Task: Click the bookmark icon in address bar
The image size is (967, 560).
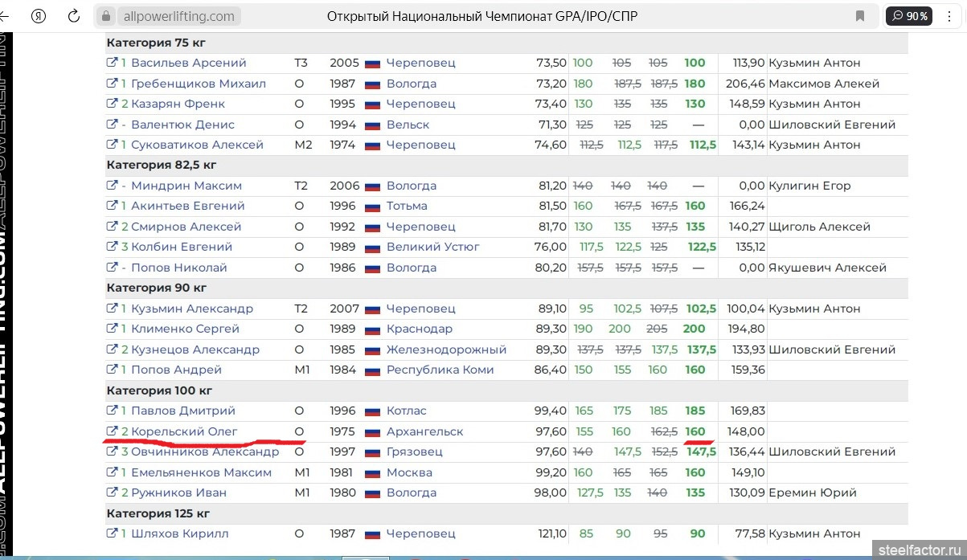Action: [860, 16]
